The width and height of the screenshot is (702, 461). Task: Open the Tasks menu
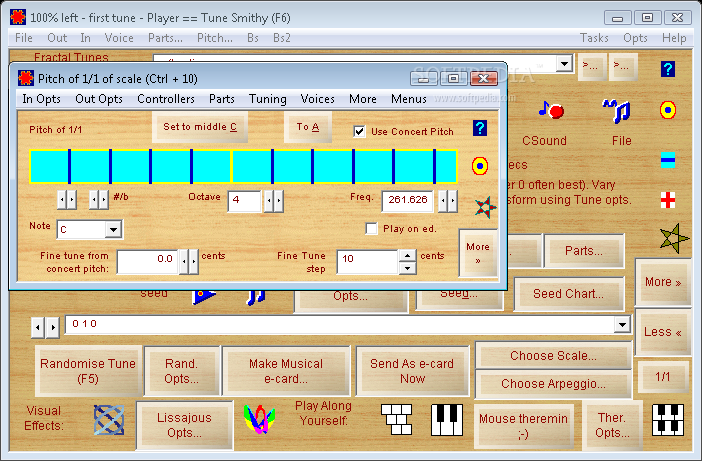[x=594, y=38]
